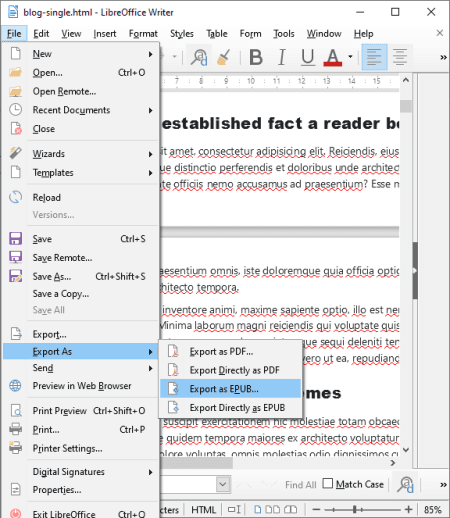Expand Send submenu arrow
Screen dimensions: 450x518
pos(151,368)
